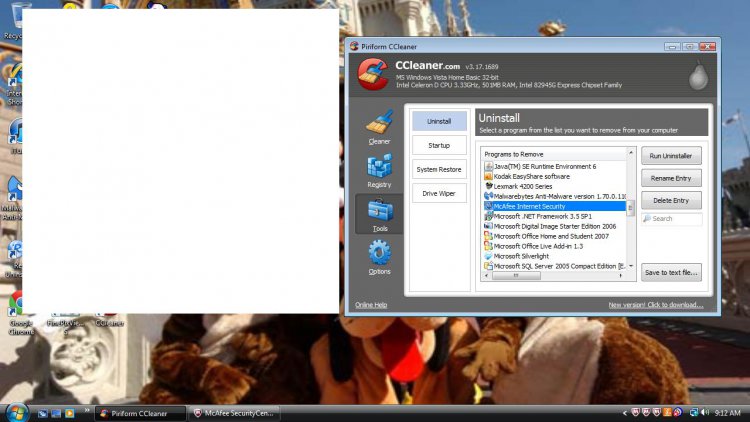Switch to the Uninstall tab
The image size is (750, 422).
click(x=439, y=122)
